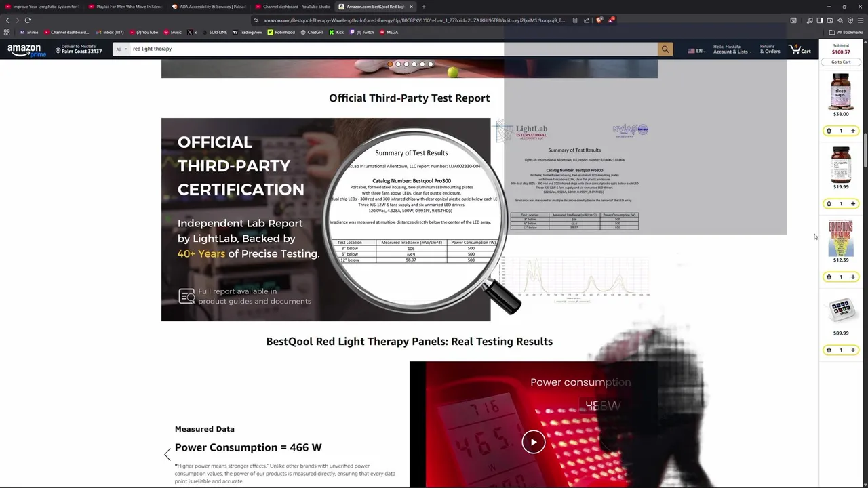Open the Music bookmark

(173, 32)
